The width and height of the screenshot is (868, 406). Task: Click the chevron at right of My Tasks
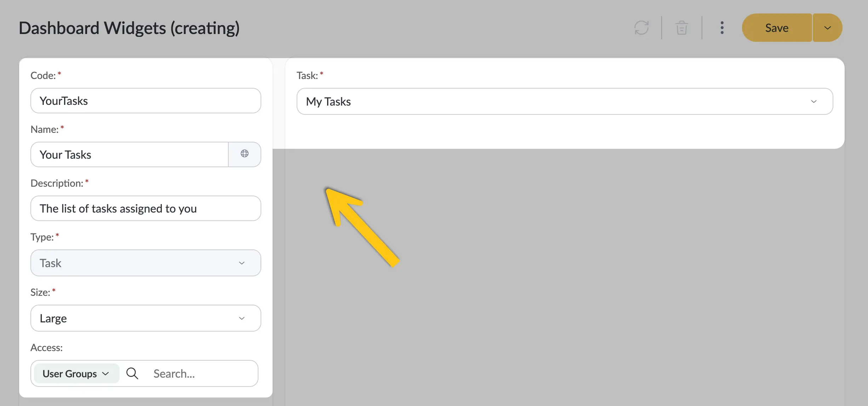point(814,101)
